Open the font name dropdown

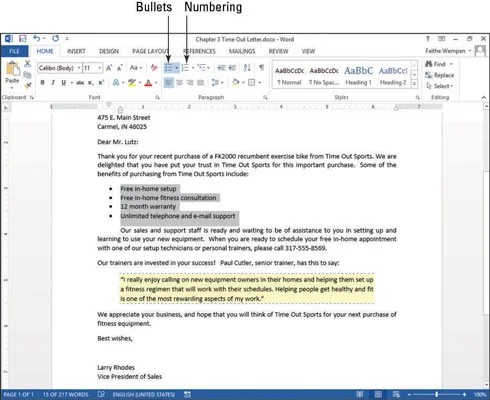(x=79, y=68)
